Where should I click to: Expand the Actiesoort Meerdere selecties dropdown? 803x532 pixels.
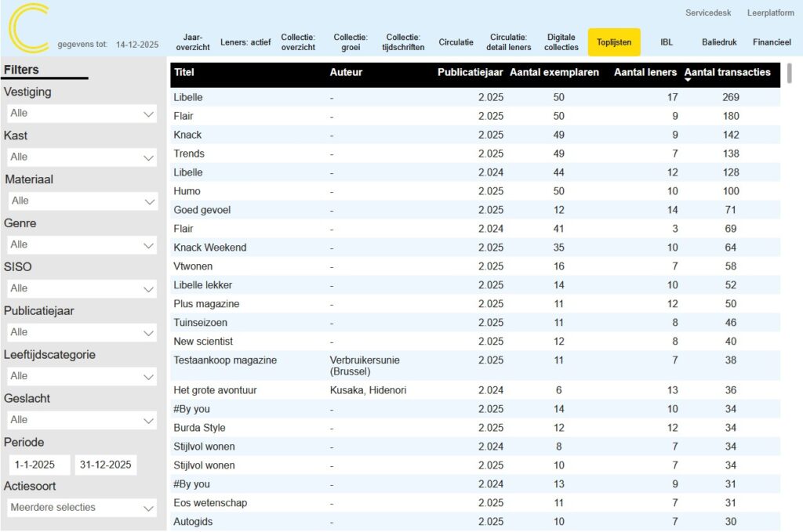click(149, 508)
